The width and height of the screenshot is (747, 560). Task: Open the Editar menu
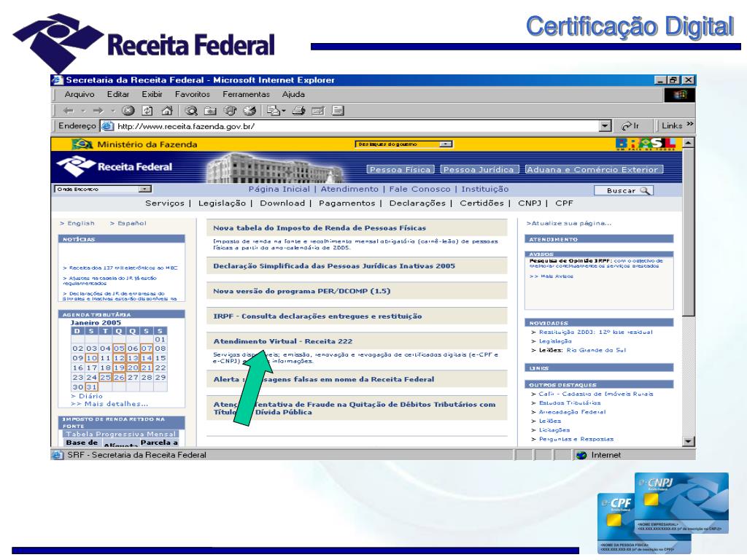click(x=117, y=94)
